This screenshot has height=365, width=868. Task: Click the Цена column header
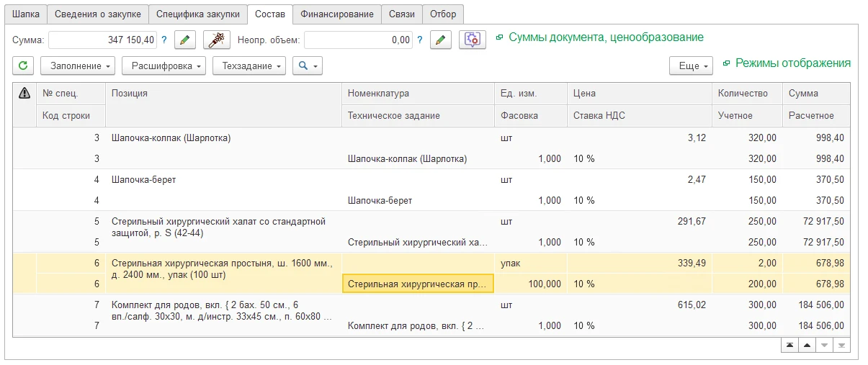pos(639,94)
